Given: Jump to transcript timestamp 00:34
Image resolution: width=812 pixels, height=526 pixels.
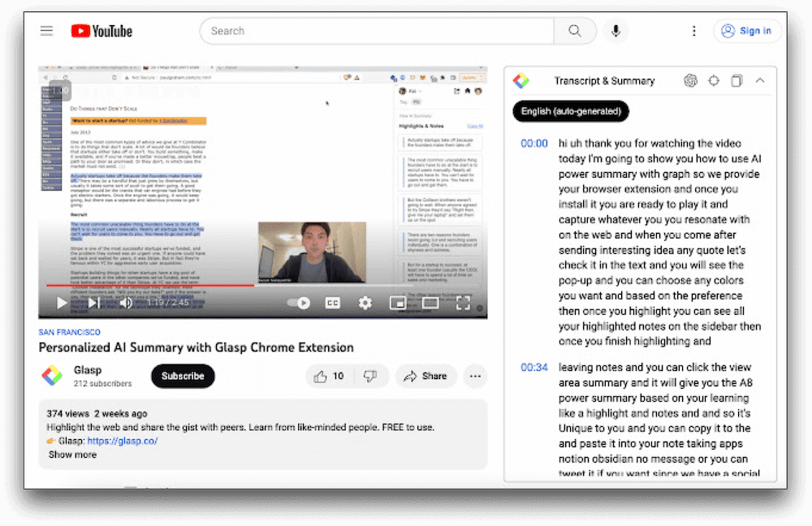Looking at the screenshot, I should coord(534,368).
